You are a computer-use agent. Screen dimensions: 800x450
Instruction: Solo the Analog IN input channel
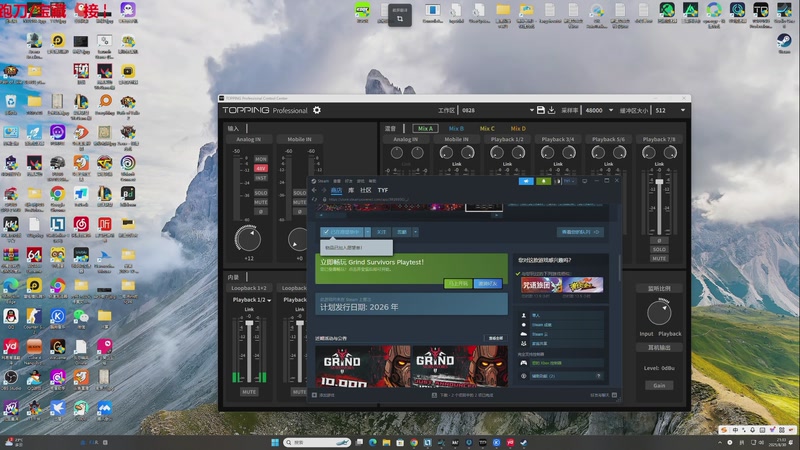click(261, 193)
